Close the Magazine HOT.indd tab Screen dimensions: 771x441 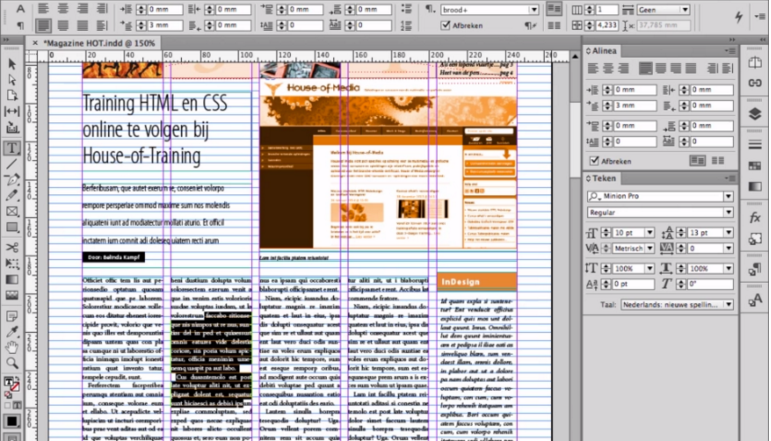pyautogui.click(x=35, y=43)
